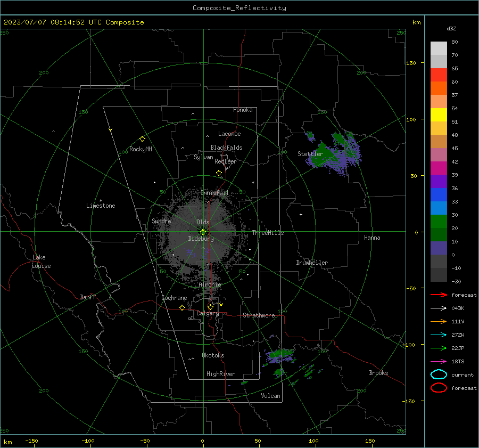Click the Airdrie label

click(210, 284)
